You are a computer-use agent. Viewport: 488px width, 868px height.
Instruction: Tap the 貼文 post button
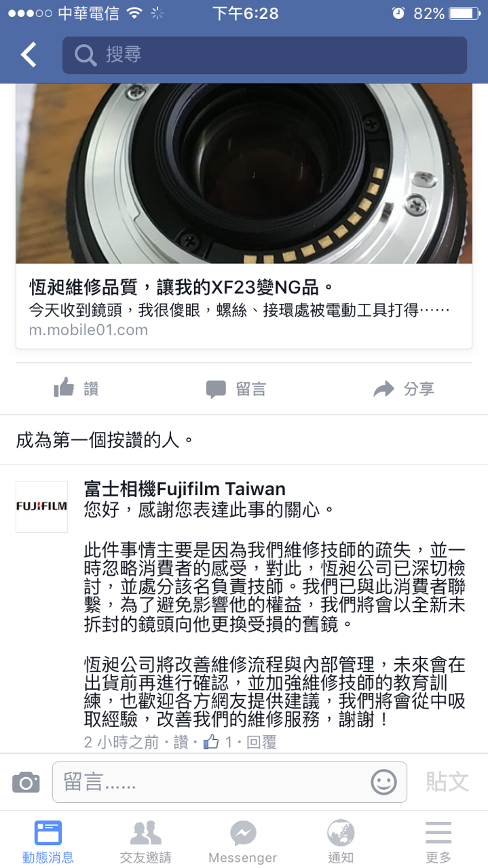tap(447, 782)
